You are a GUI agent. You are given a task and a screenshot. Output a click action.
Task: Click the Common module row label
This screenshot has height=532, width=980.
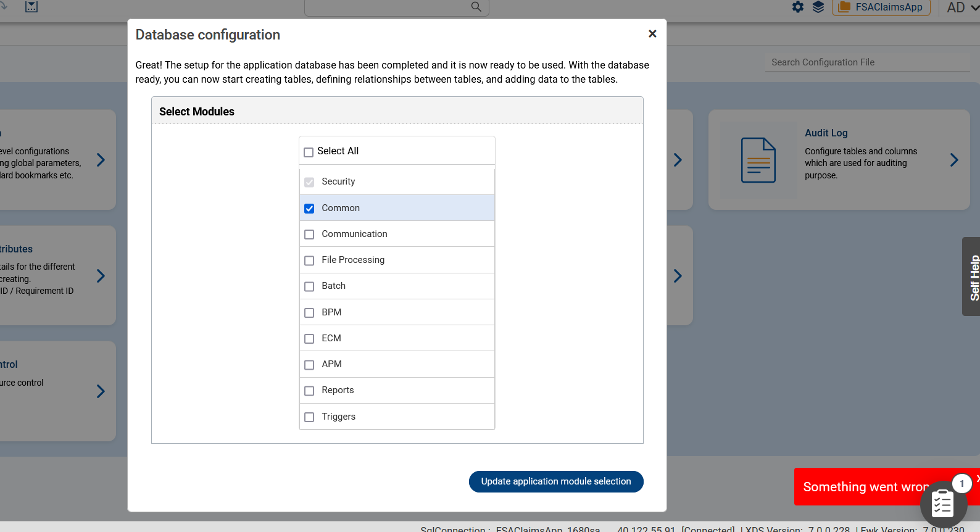pos(341,208)
